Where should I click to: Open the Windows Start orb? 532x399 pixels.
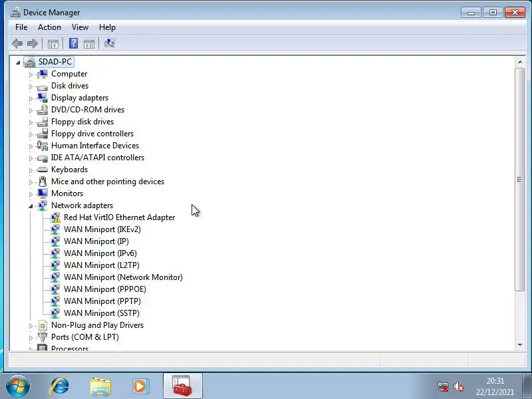click(18, 386)
